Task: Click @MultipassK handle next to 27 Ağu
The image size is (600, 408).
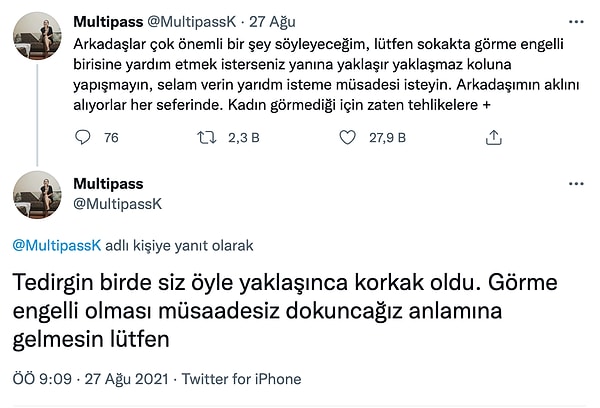Action: pyautogui.click(x=193, y=19)
